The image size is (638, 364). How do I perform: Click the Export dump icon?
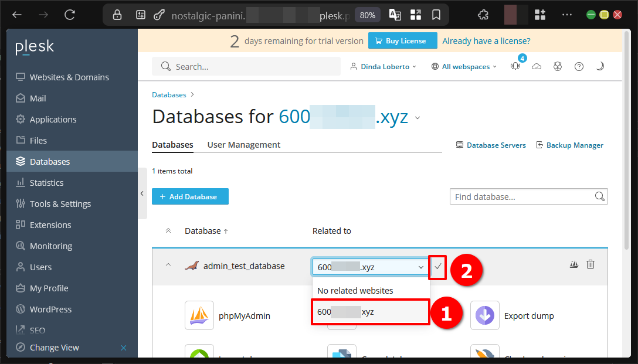coord(484,315)
